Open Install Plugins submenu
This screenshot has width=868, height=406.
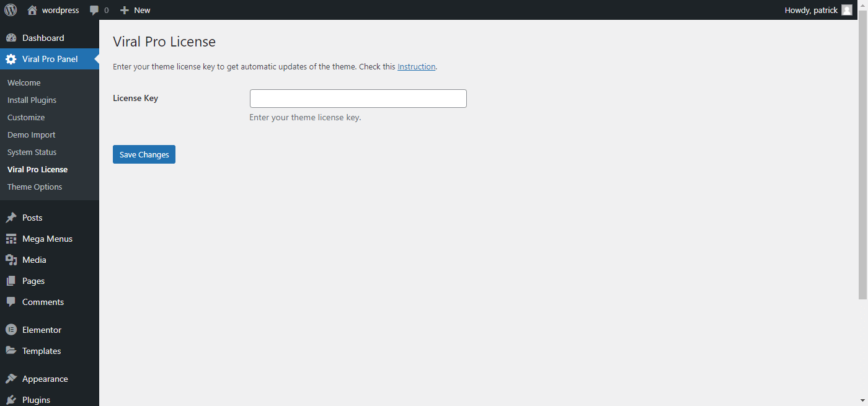point(32,100)
